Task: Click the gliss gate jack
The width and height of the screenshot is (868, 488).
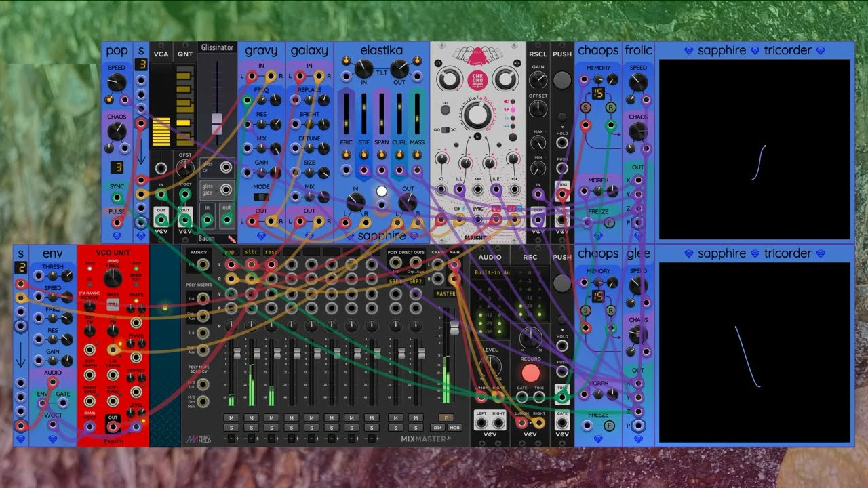Action: (x=226, y=190)
